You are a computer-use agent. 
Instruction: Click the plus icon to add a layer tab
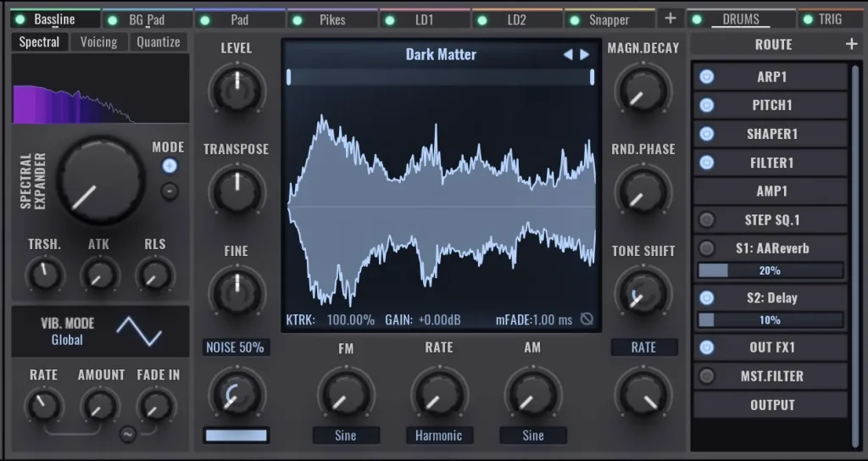click(x=670, y=18)
